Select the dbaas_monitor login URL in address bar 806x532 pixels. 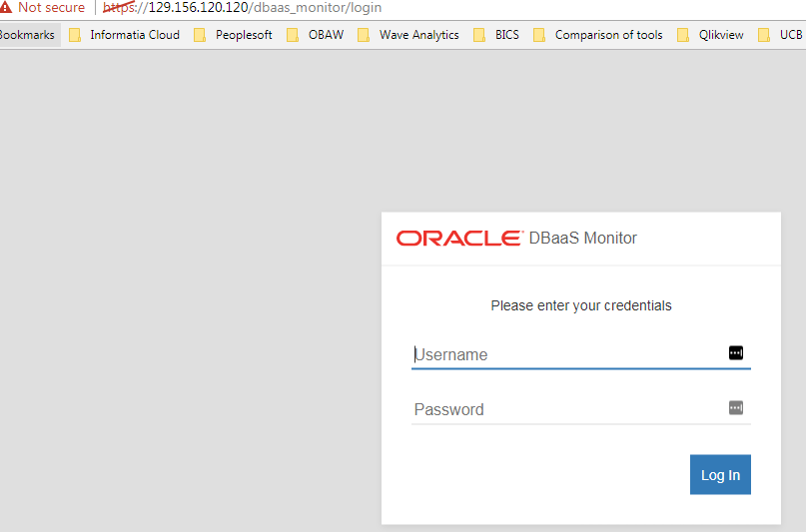pos(243,7)
